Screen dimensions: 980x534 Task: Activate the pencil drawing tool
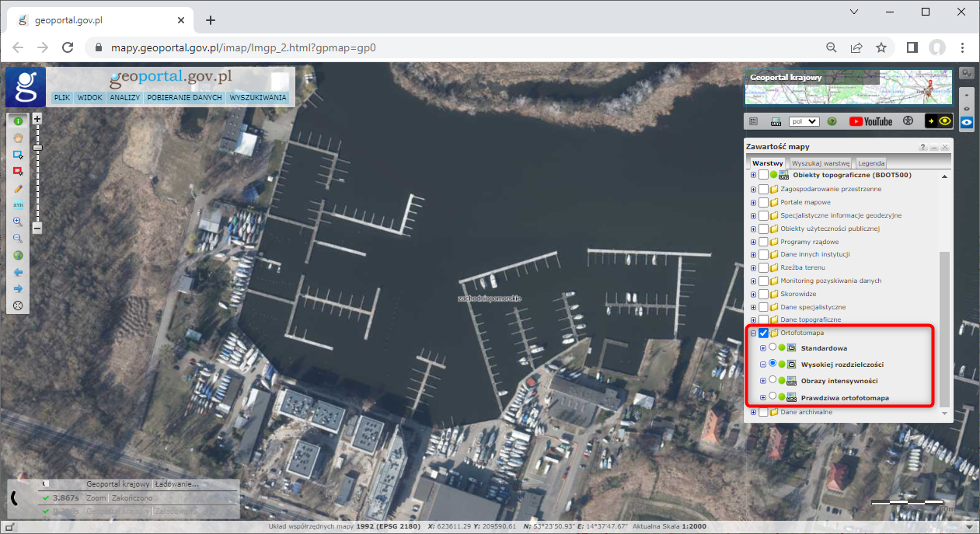click(x=18, y=189)
